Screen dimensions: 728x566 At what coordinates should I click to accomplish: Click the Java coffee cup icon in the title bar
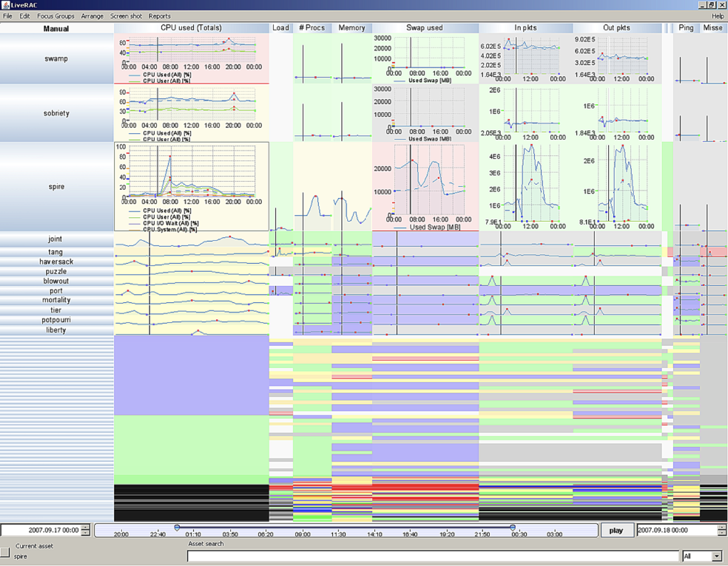coord(5,4)
